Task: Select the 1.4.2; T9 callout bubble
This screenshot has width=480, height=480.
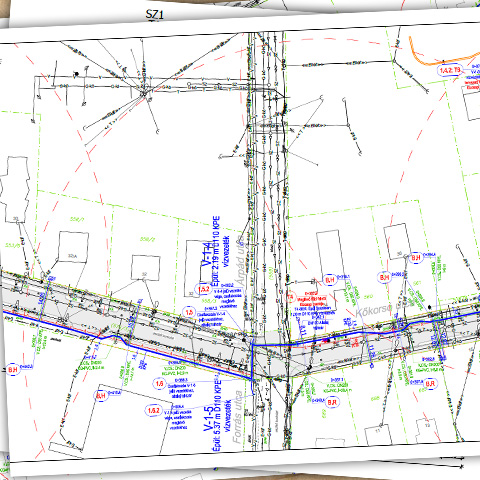Action: [450, 70]
